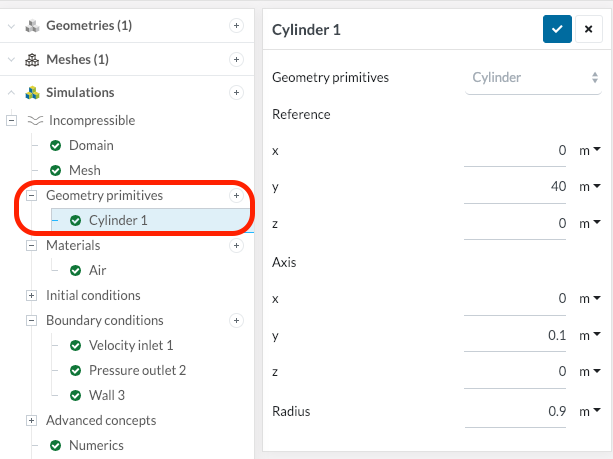Click the add Meshes plus icon

point(237,59)
